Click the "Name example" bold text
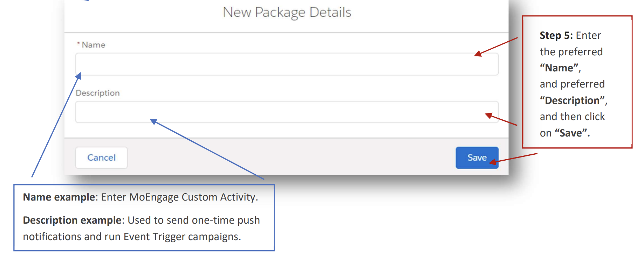 tap(59, 197)
